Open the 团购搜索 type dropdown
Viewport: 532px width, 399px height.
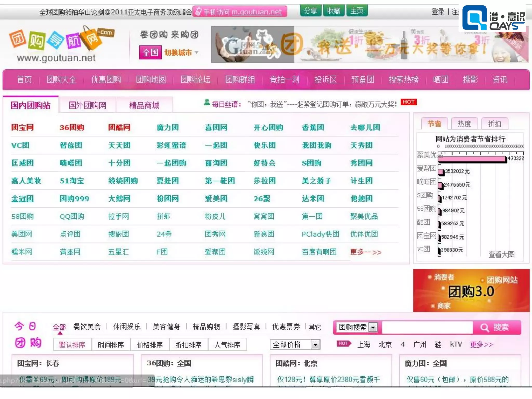coord(373,327)
